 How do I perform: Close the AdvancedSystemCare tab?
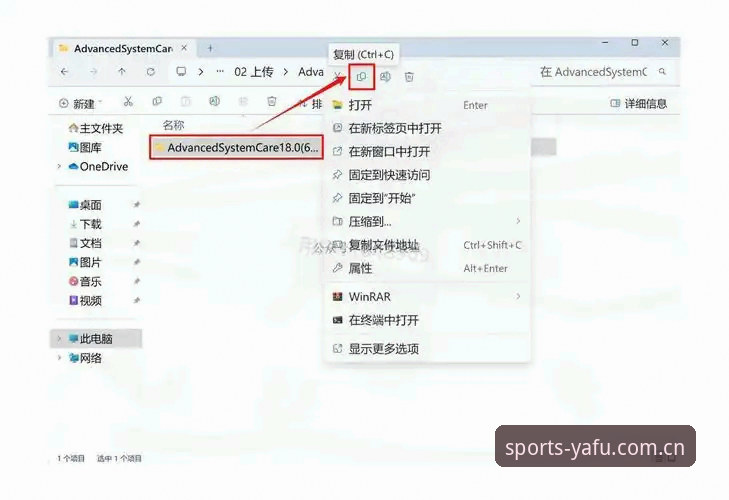tap(185, 48)
